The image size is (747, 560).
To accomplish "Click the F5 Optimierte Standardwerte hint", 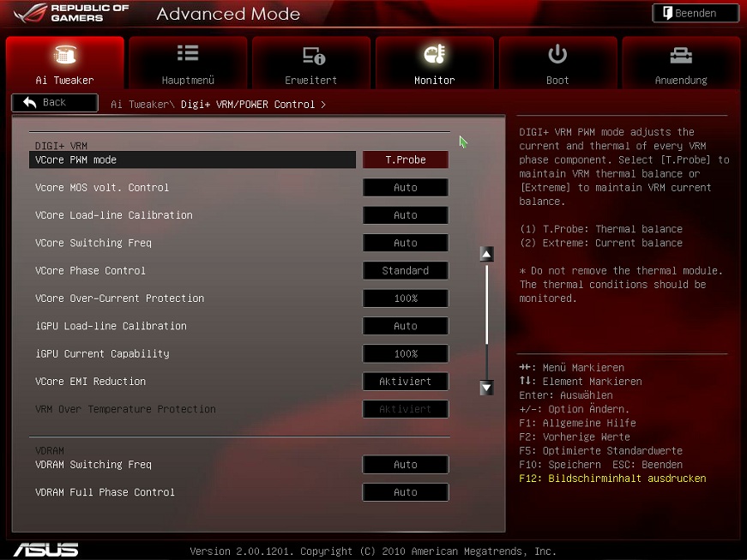I will point(600,450).
